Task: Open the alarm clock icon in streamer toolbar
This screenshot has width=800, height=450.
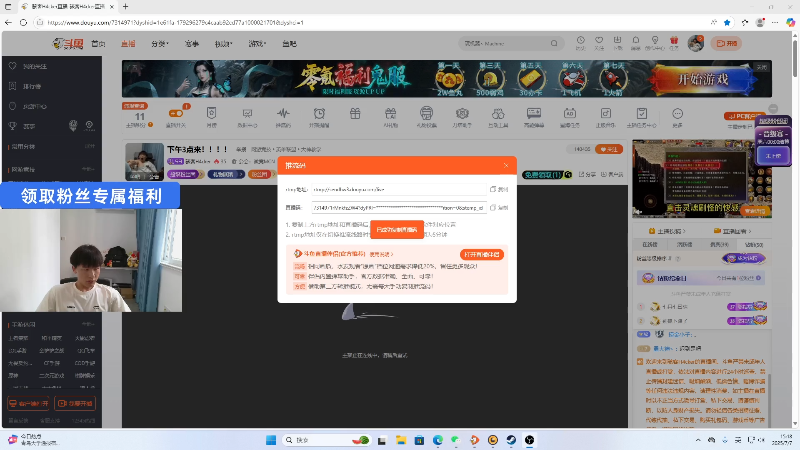Action: pyautogui.click(x=319, y=113)
